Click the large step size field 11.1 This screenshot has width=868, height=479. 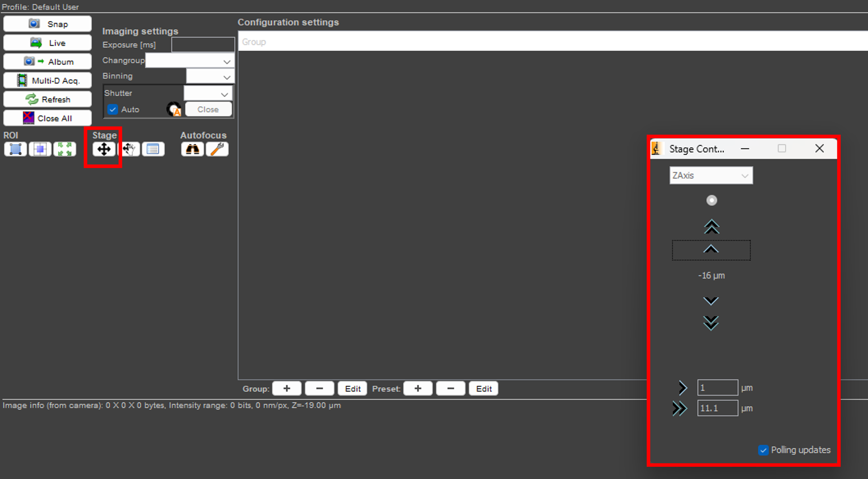pos(718,408)
